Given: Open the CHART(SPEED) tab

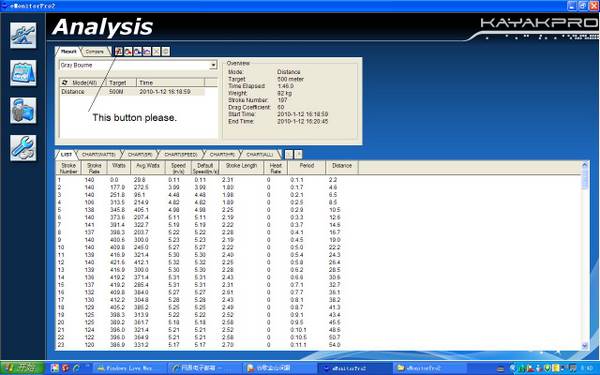Looking at the screenshot, I should [x=181, y=155].
